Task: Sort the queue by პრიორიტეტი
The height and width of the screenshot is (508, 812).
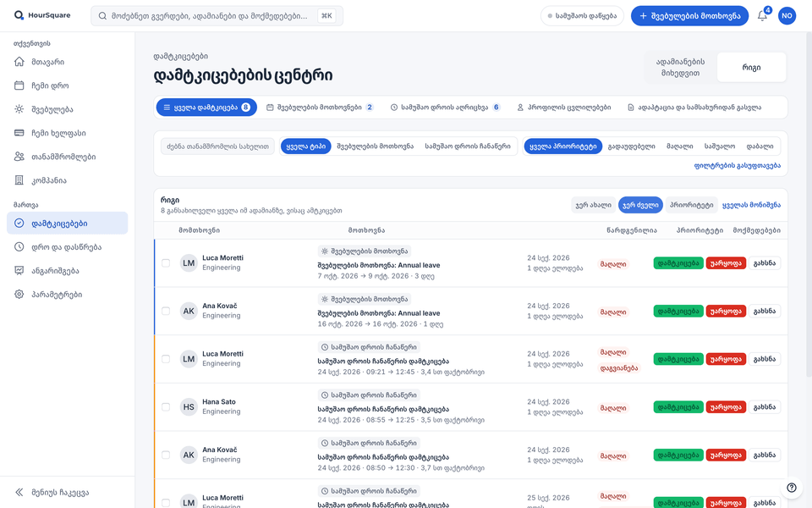Action: [691, 205]
